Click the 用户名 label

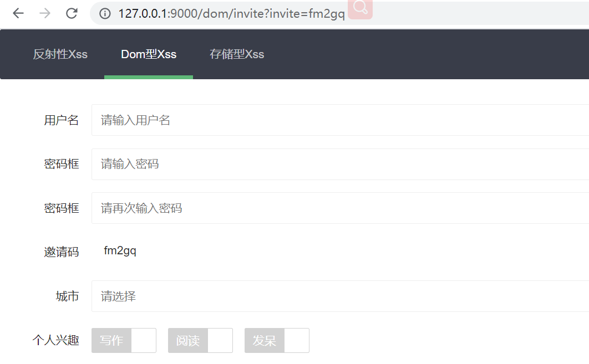[x=62, y=120]
